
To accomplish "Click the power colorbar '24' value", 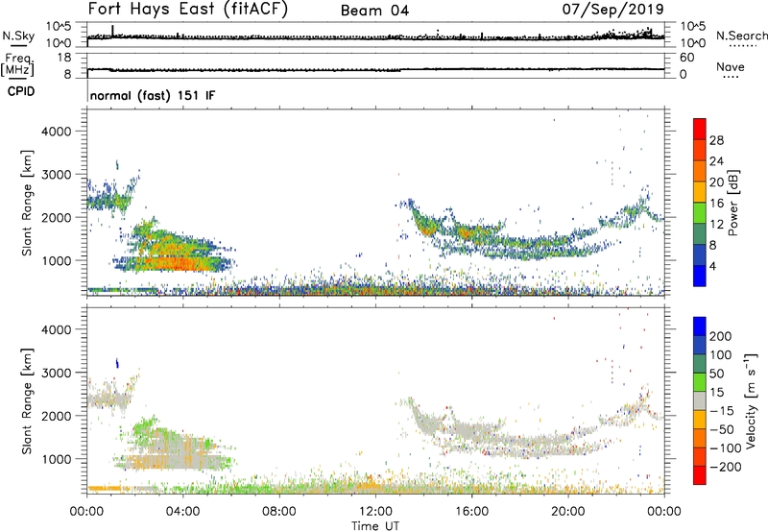I will tap(716, 161).
